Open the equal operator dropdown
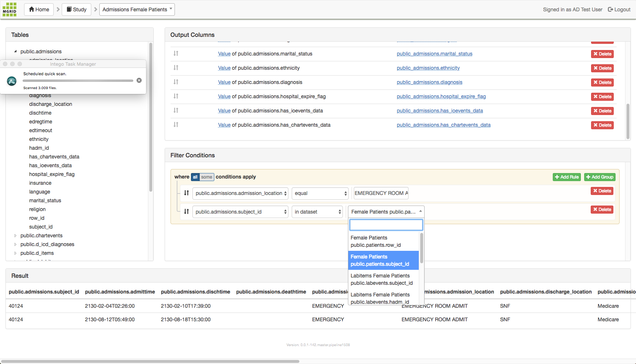 (x=320, y=194)
